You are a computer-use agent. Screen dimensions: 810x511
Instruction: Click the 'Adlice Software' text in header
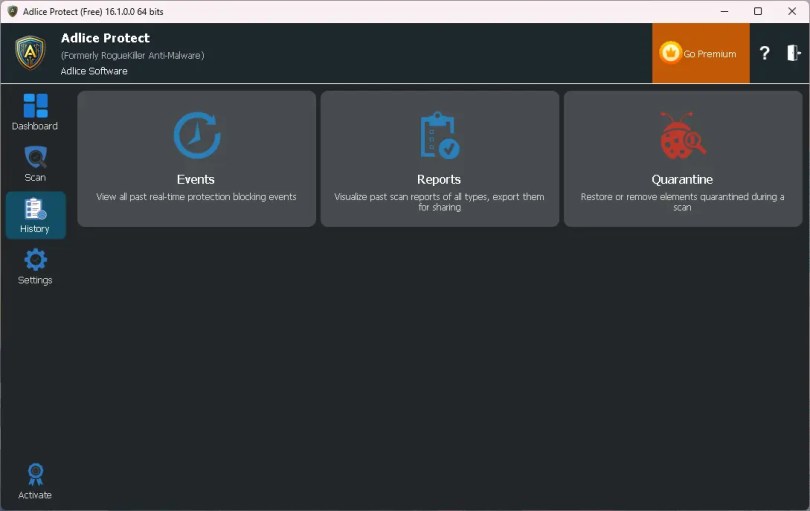94,71
